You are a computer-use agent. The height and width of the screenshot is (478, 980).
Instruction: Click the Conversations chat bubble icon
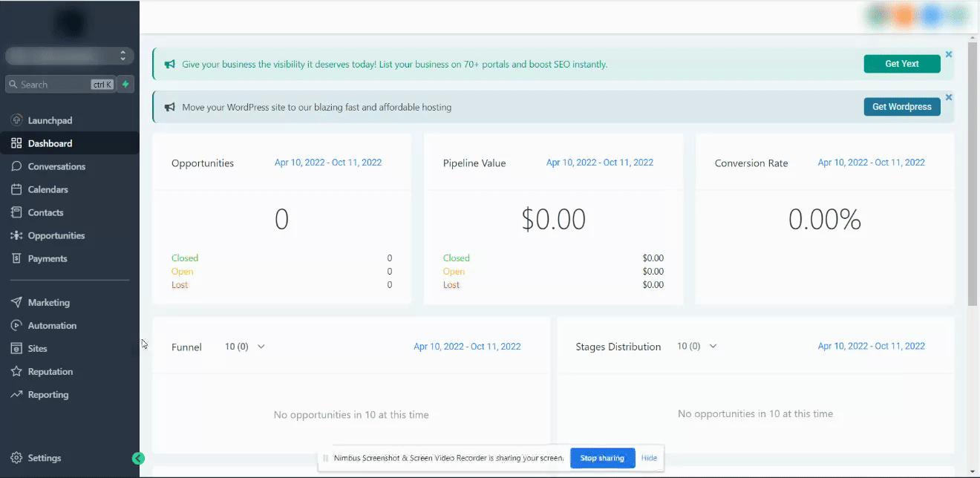click(x=16, y=166)
